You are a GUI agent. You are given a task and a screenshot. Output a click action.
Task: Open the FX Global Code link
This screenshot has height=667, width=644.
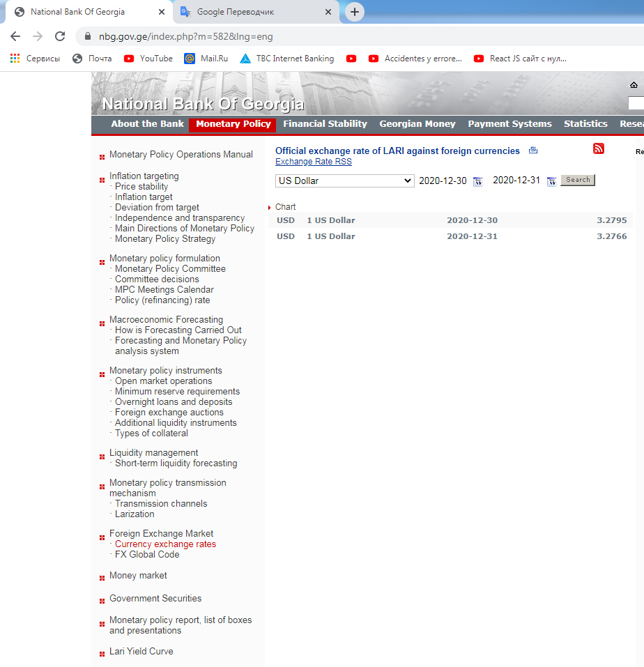click(147, 555)
